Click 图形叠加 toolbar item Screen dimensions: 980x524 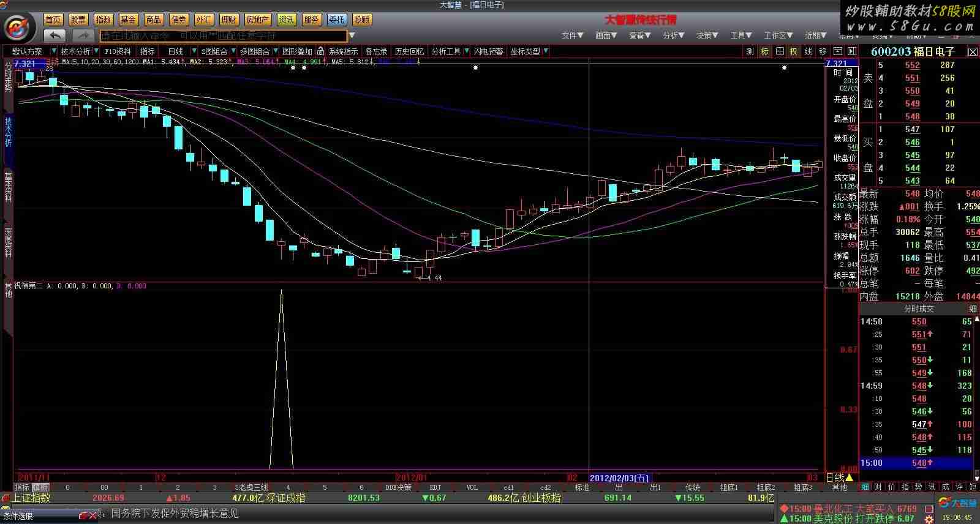297,51
